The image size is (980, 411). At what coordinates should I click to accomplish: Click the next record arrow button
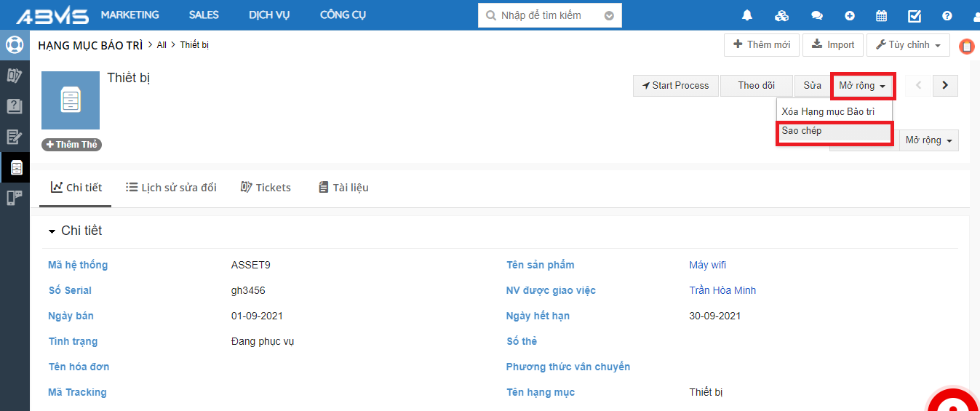coord(945,85)
